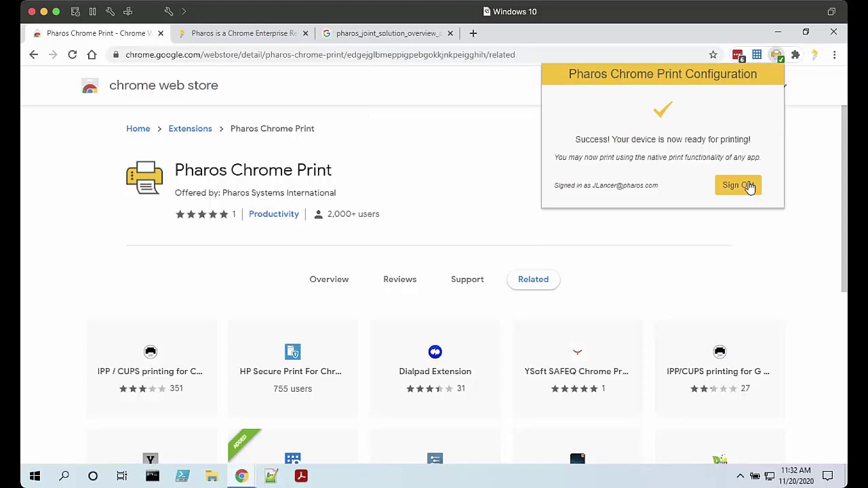This screenshot has width=868, height=488.
Task: Click signed in as JLancer@pharos.com text
Action: tap(606, 185)
